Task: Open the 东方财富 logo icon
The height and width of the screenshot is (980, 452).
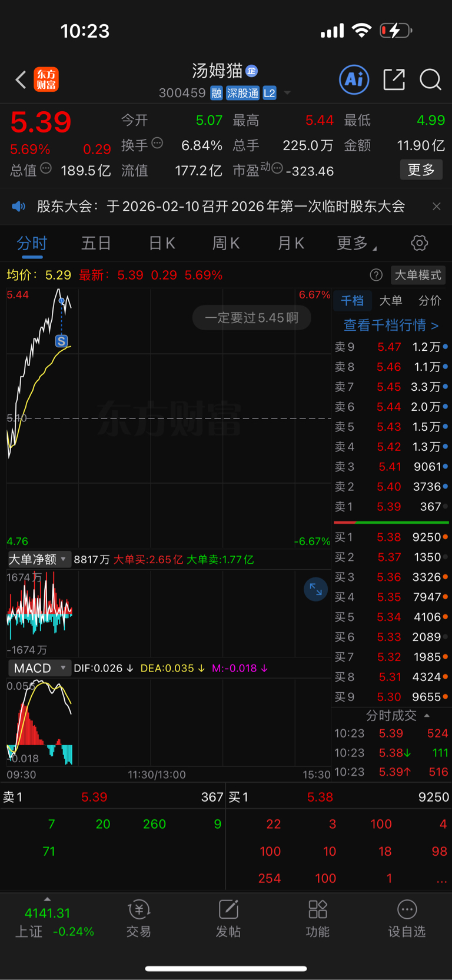Action: click(x=46, y=79)
